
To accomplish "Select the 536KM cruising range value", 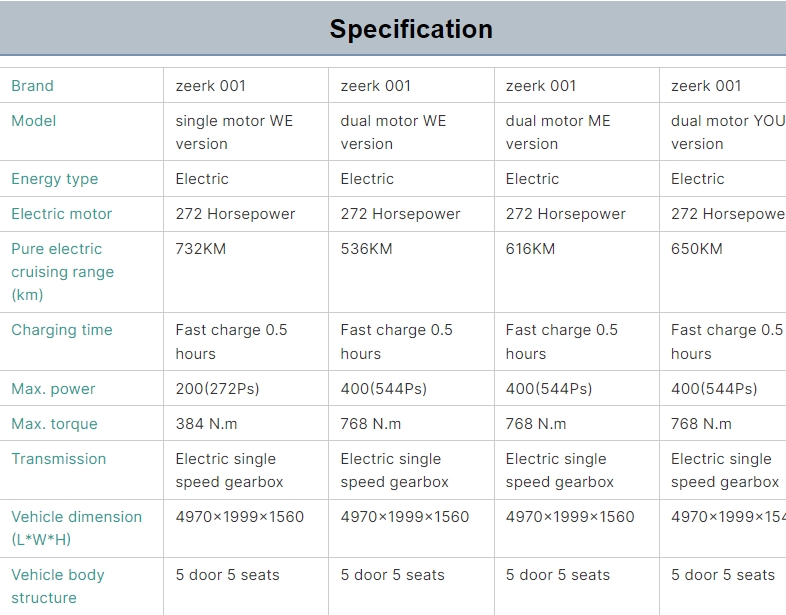I will pyautogui.click(x=367, y=249).
